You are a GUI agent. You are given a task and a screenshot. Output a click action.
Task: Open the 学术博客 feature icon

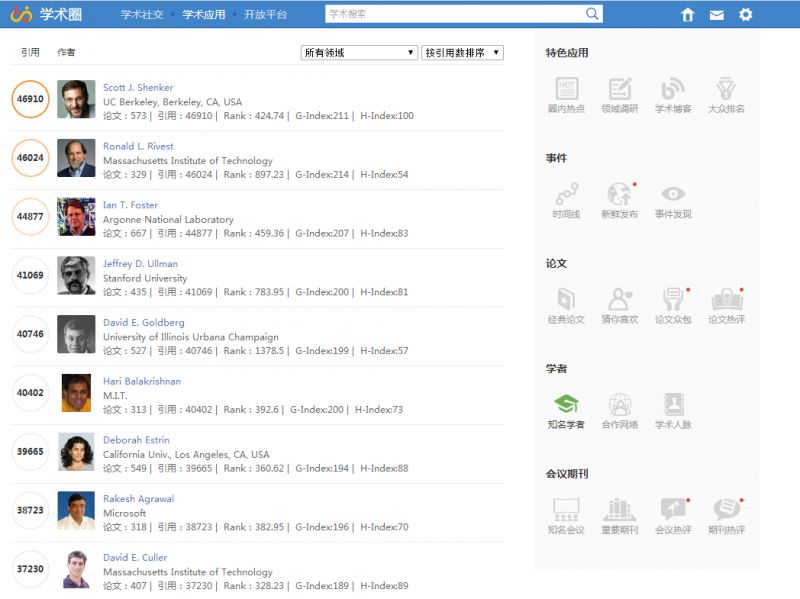[x=673, y=91]
